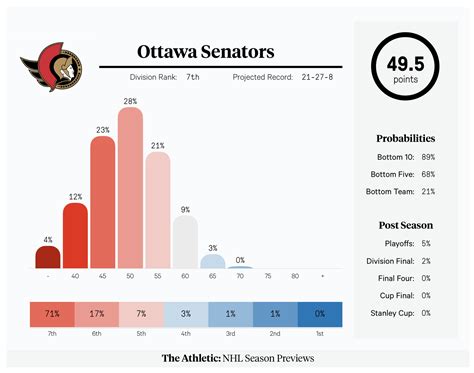This screenshot has width=474, height=373.
Task: Select the light blue 3% bar at 65
Action: click(213, 261)
